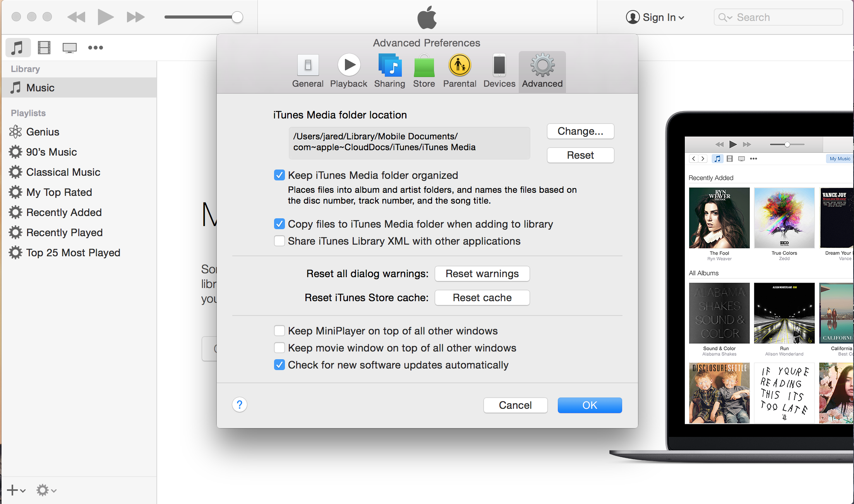
Task: Click the Apple logo in the display area
Action: 427,17
